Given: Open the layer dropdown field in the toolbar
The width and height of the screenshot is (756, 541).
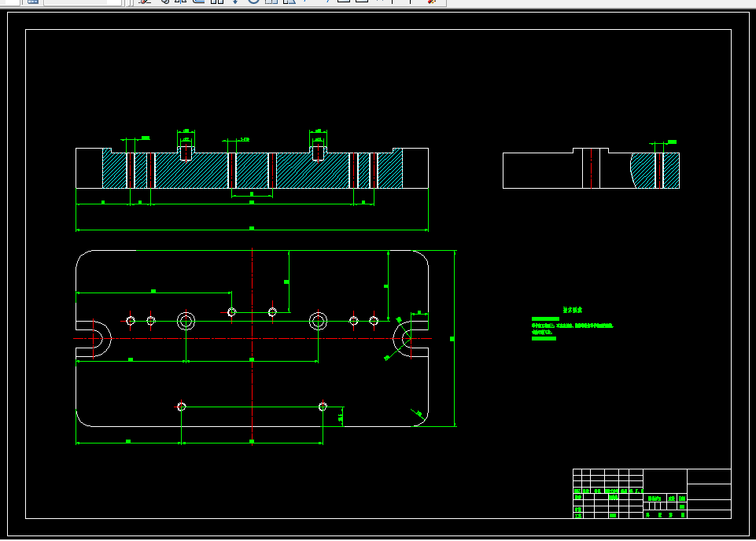Looking at the screenshot, I should pyautogui.click(x=82, y=2).
